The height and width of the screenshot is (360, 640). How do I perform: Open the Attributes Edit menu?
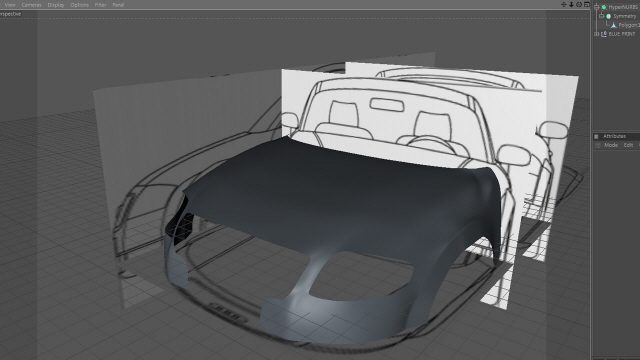[628, 145]
